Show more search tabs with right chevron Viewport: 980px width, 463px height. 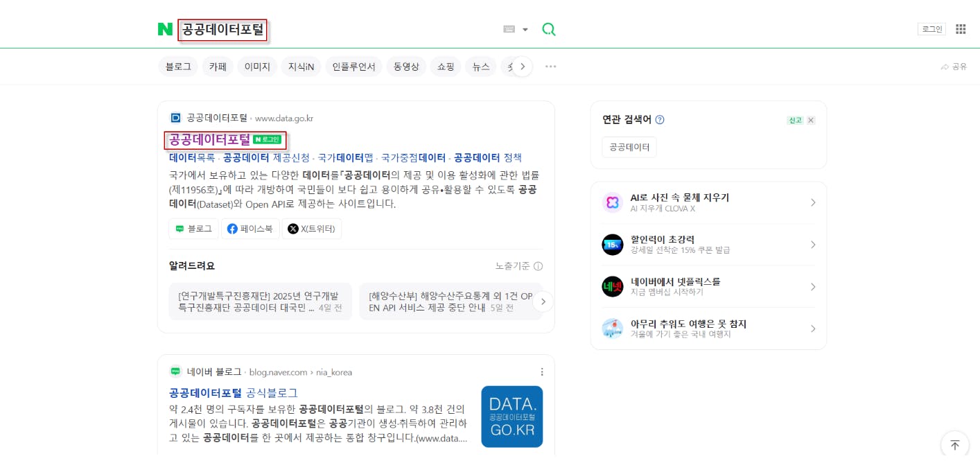pyautogui.click(x=523, y=67)
